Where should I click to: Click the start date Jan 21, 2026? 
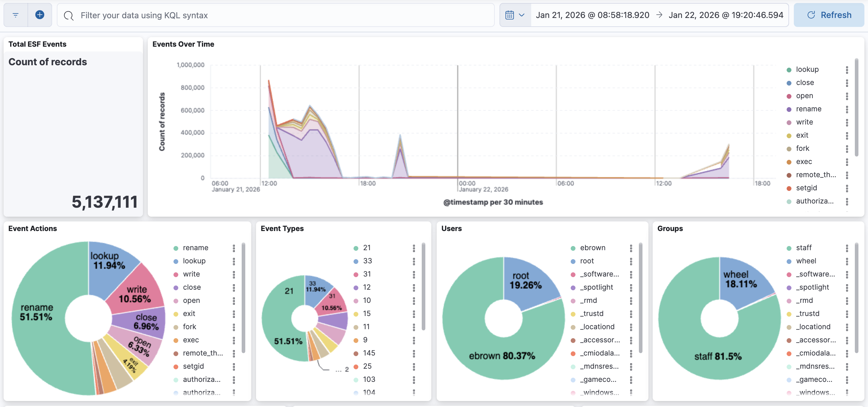click(592, 15)
